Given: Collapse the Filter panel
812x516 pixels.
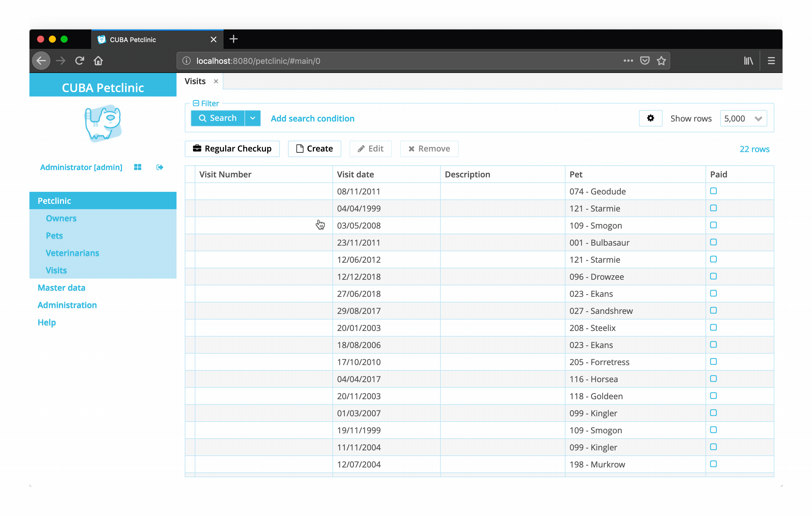Looking at the screenshot, I should (196, 103).
